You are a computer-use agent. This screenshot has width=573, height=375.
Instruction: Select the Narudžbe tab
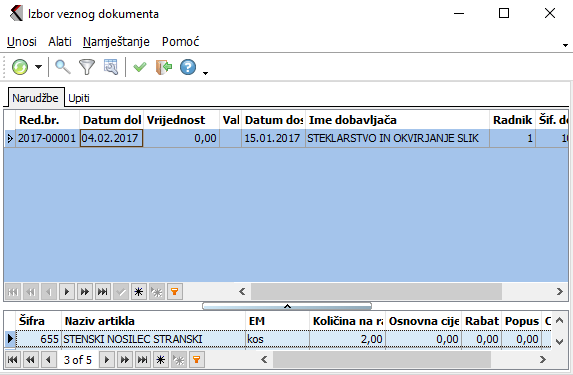tap(35, 98)
